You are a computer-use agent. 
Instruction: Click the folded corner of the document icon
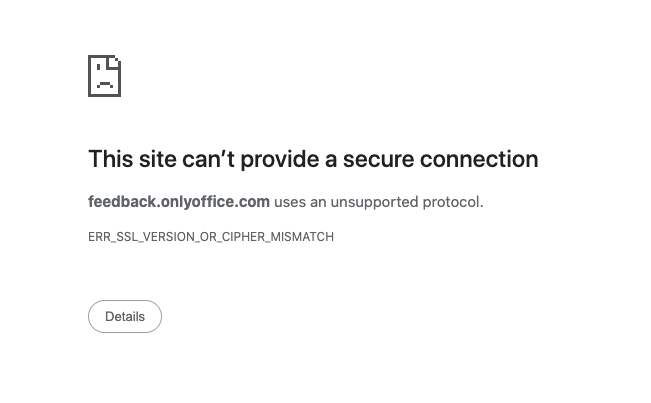tap(115, 61)
